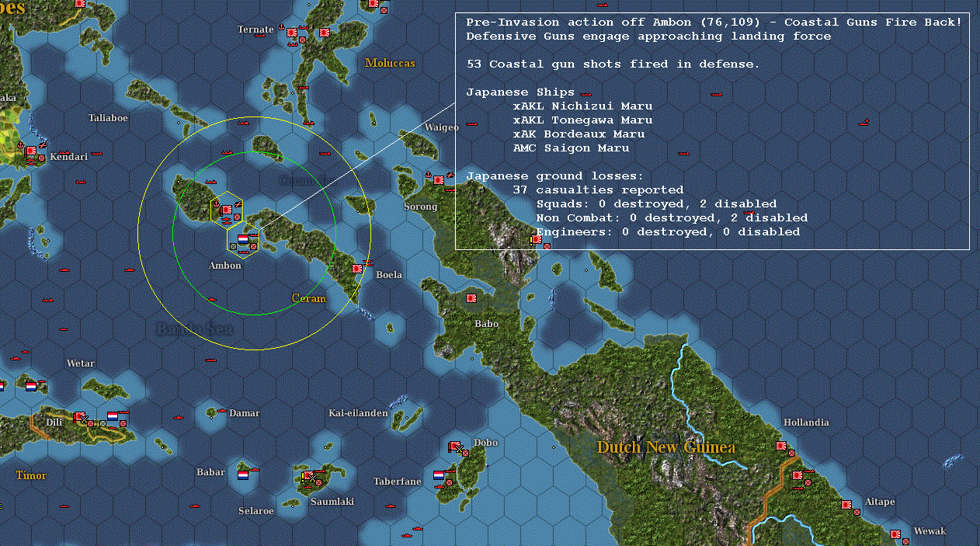Screen dimensions: 980x546
Task: Select the Japanese flag at Boela
Action: [x=357, y=268]
